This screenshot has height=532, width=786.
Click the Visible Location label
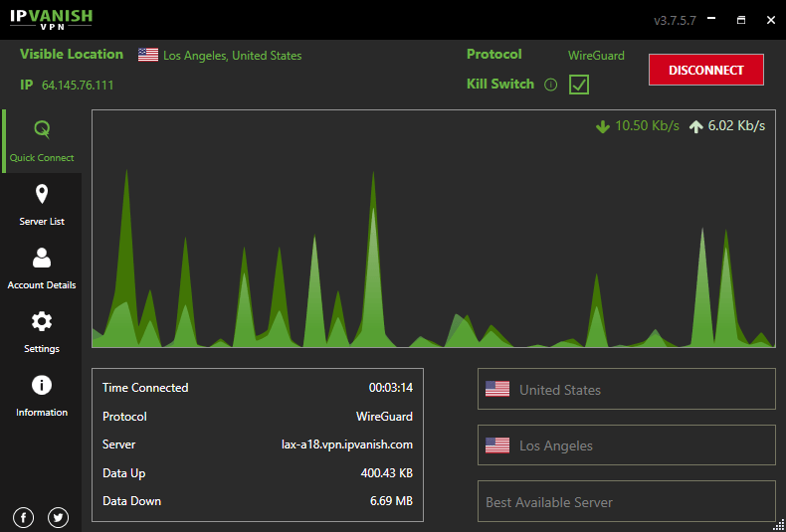(x=72, y=54)
